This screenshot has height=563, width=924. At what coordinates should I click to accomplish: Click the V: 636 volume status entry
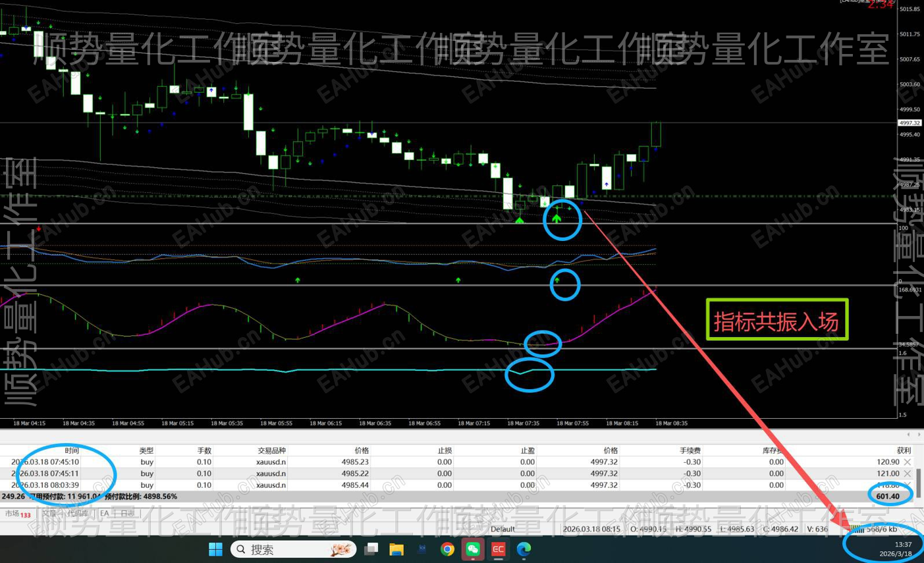point(817,529)
